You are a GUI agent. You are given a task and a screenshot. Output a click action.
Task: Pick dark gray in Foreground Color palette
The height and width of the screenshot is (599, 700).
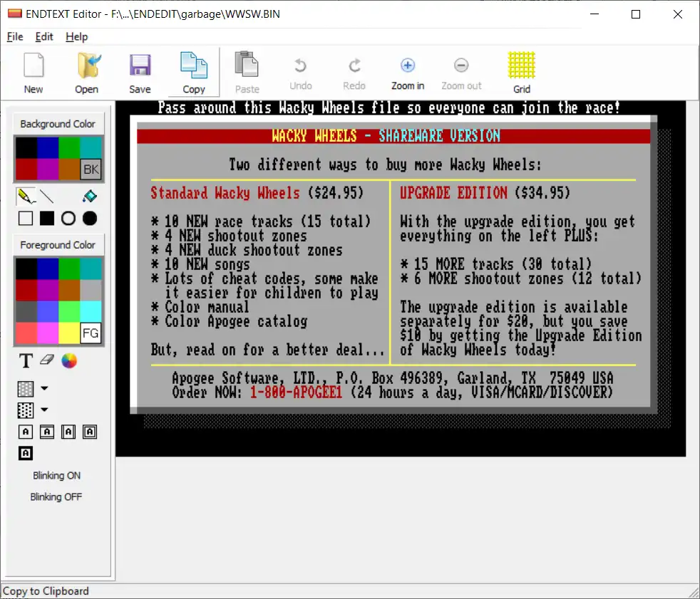click(x=26, y=312)
